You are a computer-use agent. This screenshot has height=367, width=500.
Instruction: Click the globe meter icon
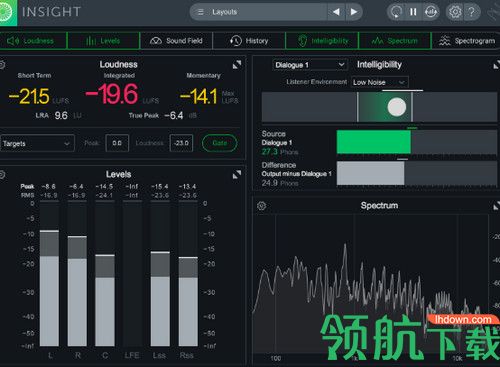pos(431,12)
